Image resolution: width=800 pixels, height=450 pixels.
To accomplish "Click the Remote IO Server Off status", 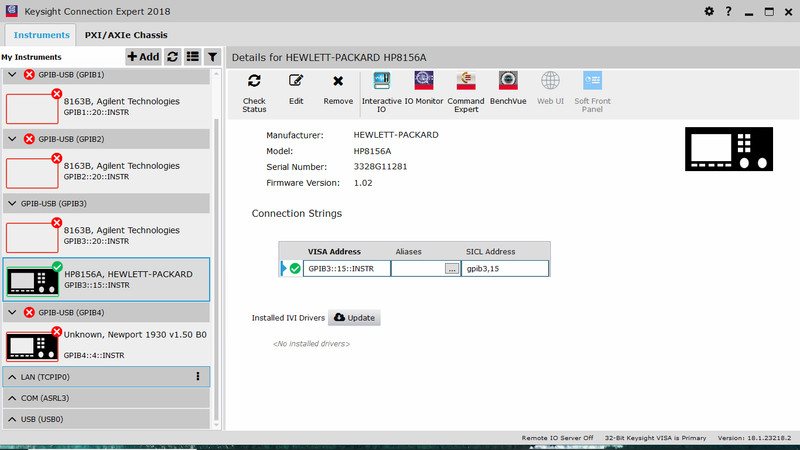I will point(557,438).
